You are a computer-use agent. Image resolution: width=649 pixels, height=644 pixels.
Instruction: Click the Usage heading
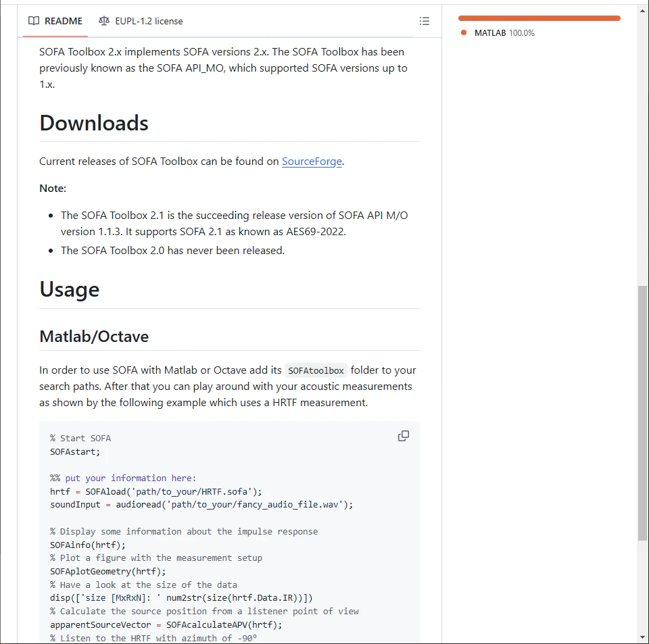tap(70, 289)
